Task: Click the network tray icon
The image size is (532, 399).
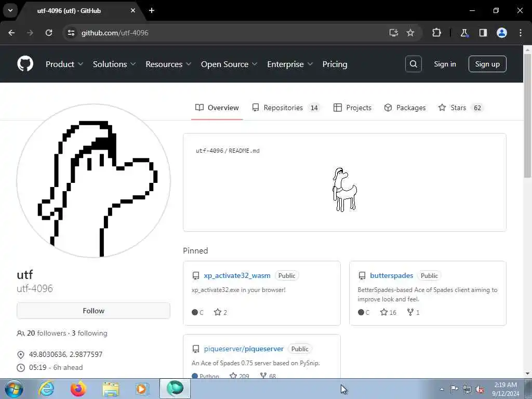Action: [467, 389]
